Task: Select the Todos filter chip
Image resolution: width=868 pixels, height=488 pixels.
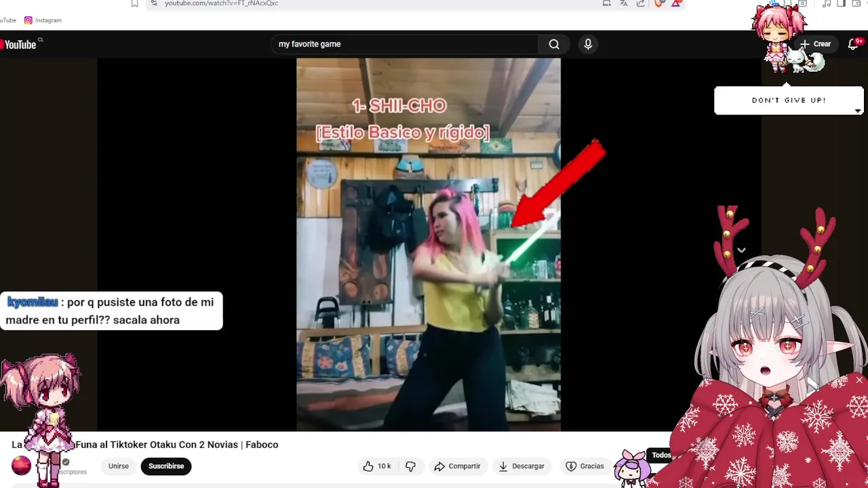Action: (661, 455)
